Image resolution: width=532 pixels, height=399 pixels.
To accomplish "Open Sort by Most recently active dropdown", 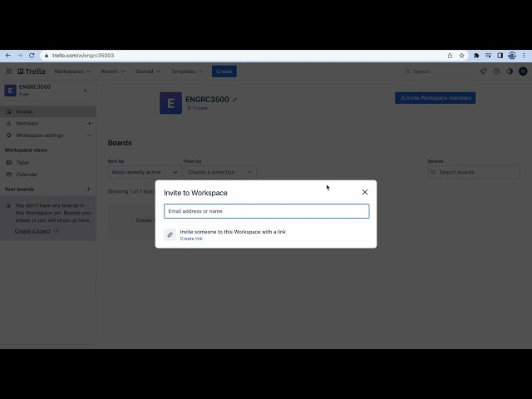I will point(145,172).
